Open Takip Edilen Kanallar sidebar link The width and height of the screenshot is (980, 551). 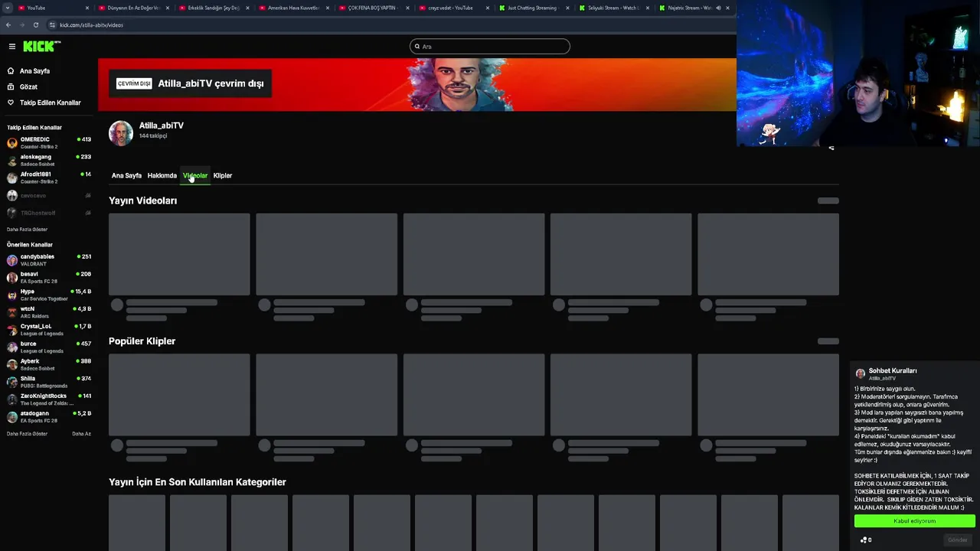(50, 103)
